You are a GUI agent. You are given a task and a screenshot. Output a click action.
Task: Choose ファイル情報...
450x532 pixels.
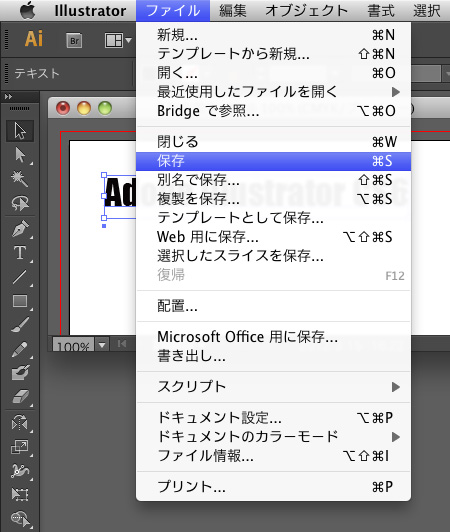[273, 456]
